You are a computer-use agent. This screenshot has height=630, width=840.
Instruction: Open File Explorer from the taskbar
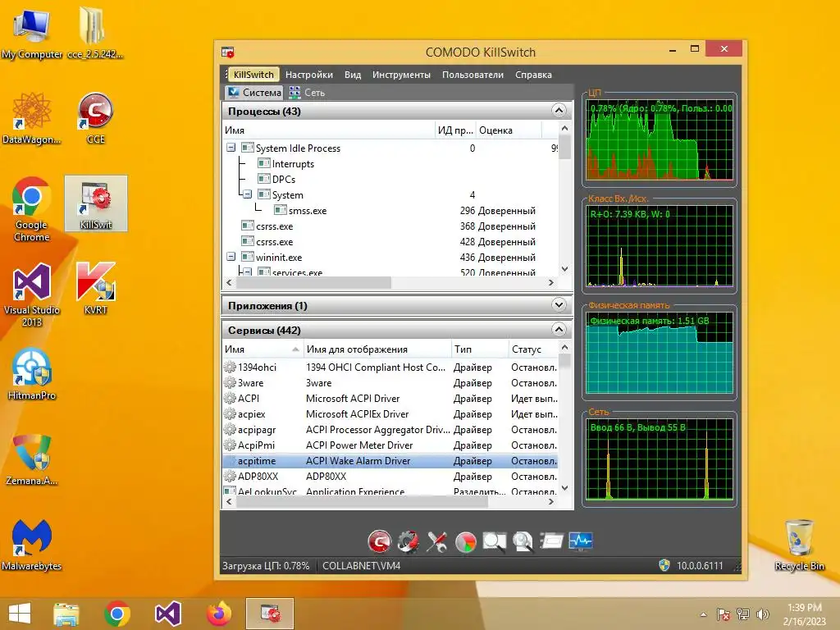[x=66, y=614]
